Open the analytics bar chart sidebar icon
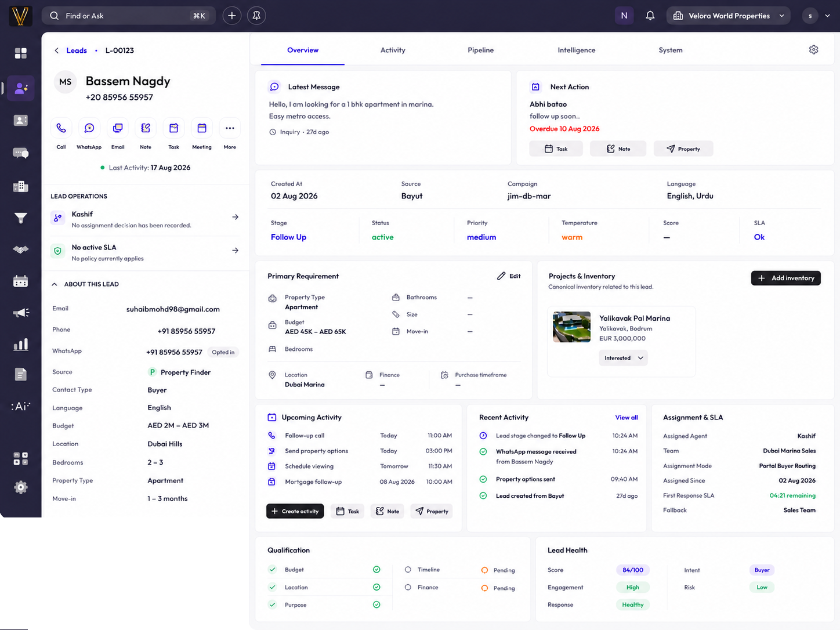 (21, 345)
